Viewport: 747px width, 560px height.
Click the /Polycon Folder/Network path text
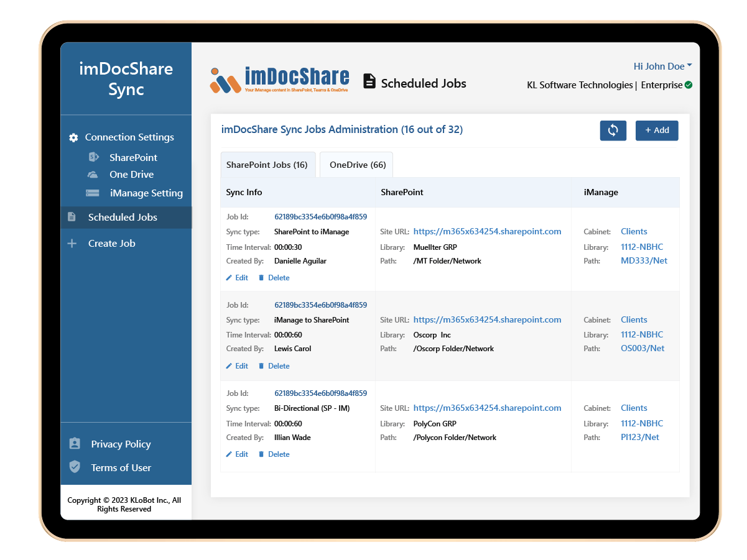pyautogui.click(x=455, y=438)
